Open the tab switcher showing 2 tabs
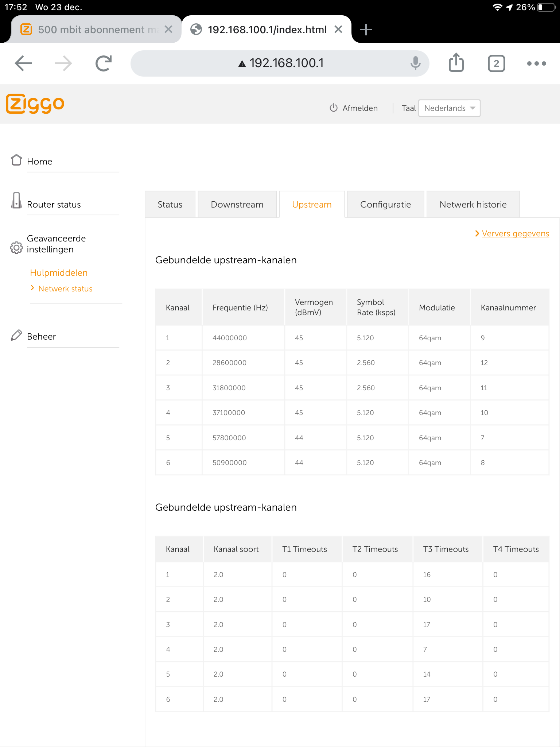This screenshot has height=747, width=560. tap(496, 63)
